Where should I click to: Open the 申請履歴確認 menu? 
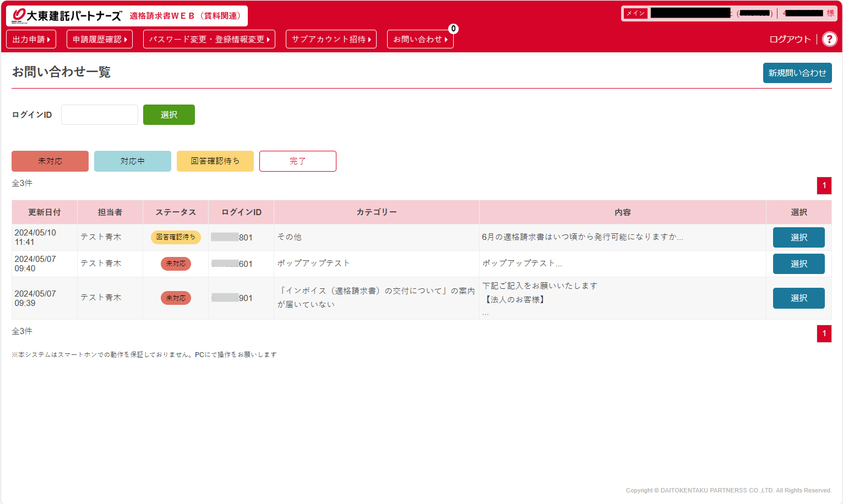click(100, 39)
